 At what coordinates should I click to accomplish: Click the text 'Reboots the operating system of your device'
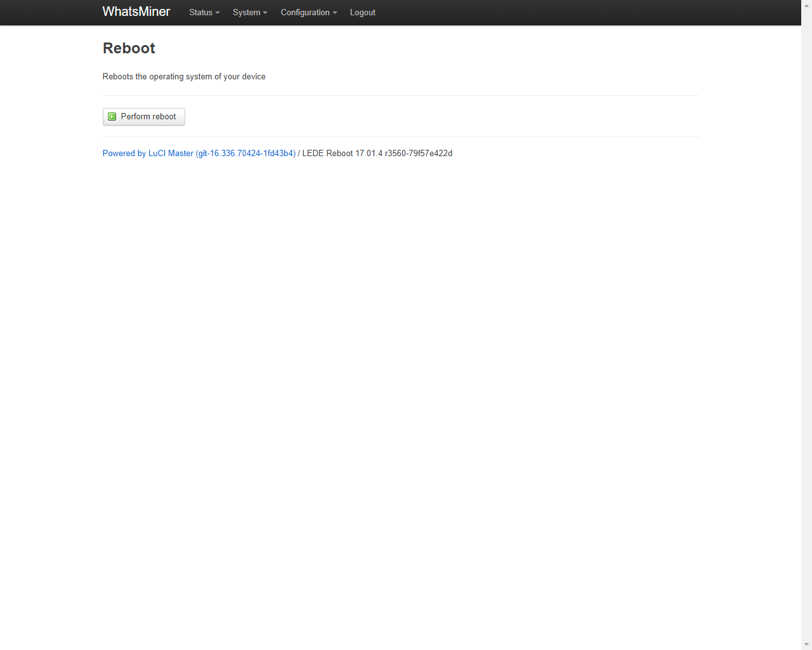coord(184,77)
